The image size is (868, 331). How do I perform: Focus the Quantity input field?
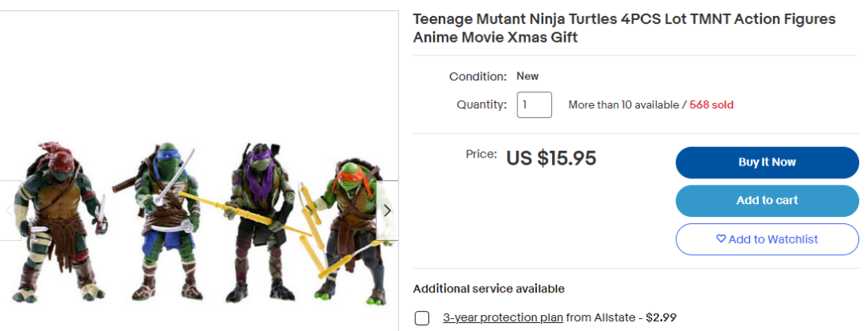pos(534,105)
